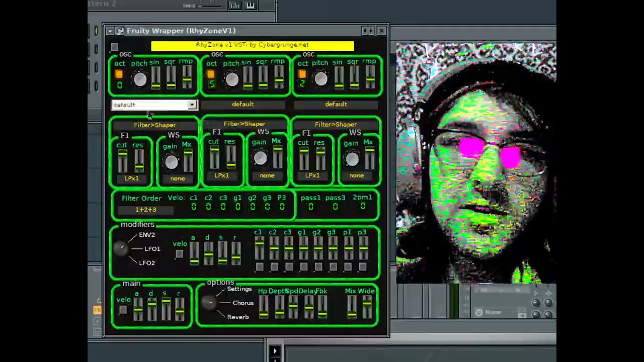Click the main section decay 'd' slider
Viewport: 644px width, 362px height.
click(x=151, y=309)
